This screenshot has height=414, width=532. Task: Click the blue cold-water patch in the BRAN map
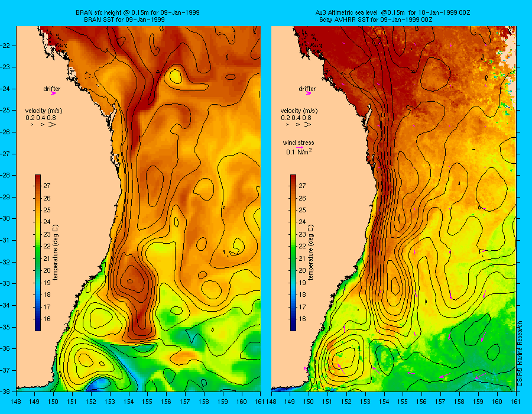pos(98,385)
